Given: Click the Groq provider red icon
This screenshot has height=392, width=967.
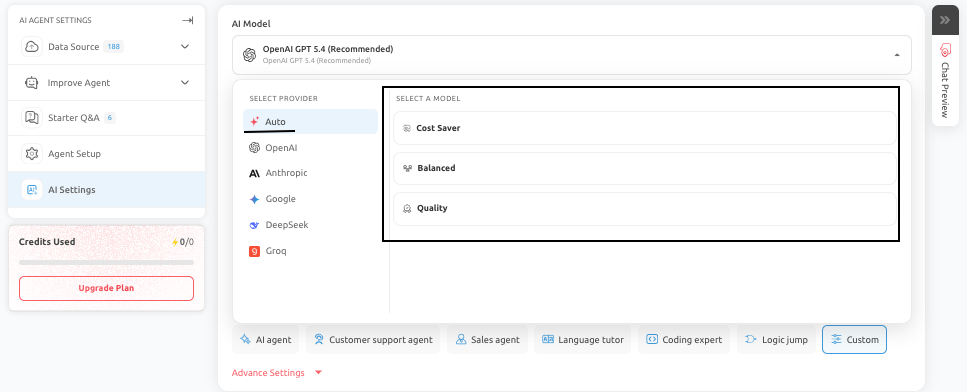Looking at the screenshot, I should tap(254, 251).
